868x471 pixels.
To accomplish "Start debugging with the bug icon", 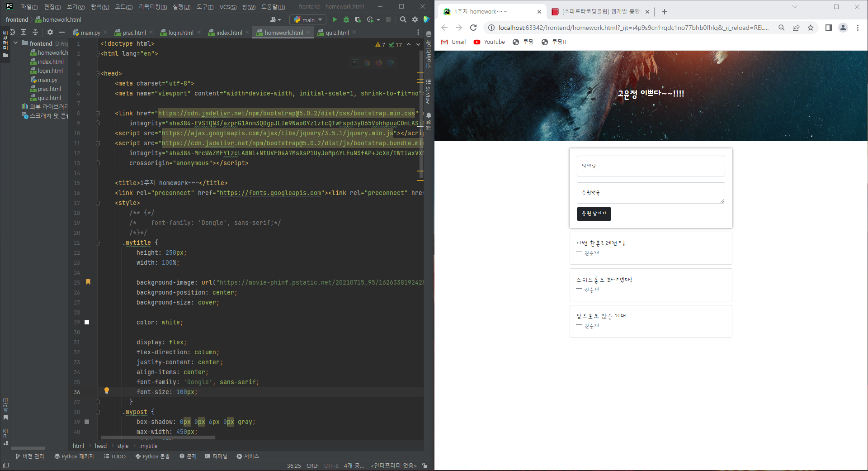I will (x=346, y=19).
